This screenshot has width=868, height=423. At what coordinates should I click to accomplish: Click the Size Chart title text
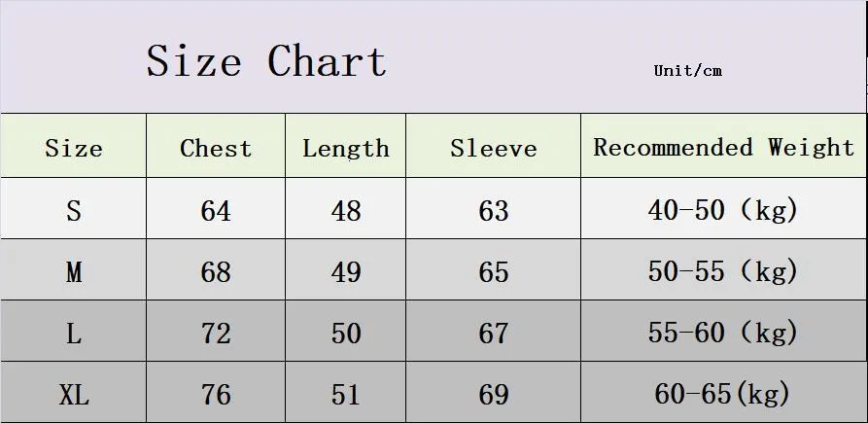pyautogui.click(x=266, y=61)
